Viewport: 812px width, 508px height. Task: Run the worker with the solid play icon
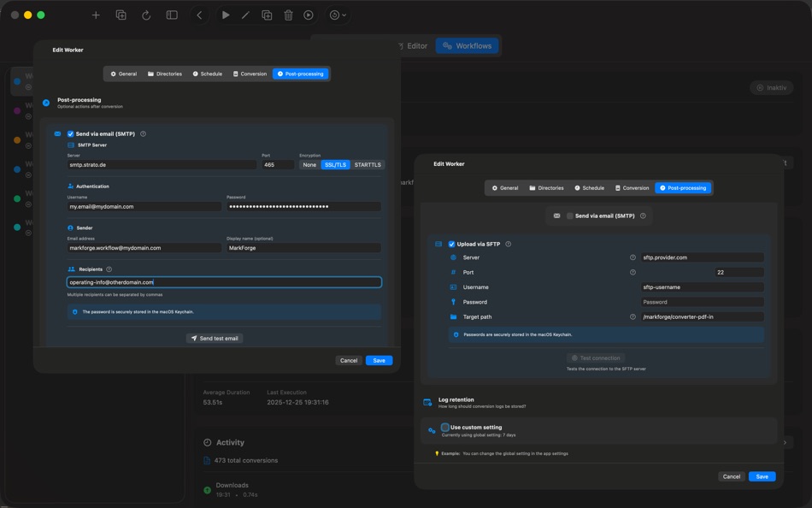click(x=226, y=15)
